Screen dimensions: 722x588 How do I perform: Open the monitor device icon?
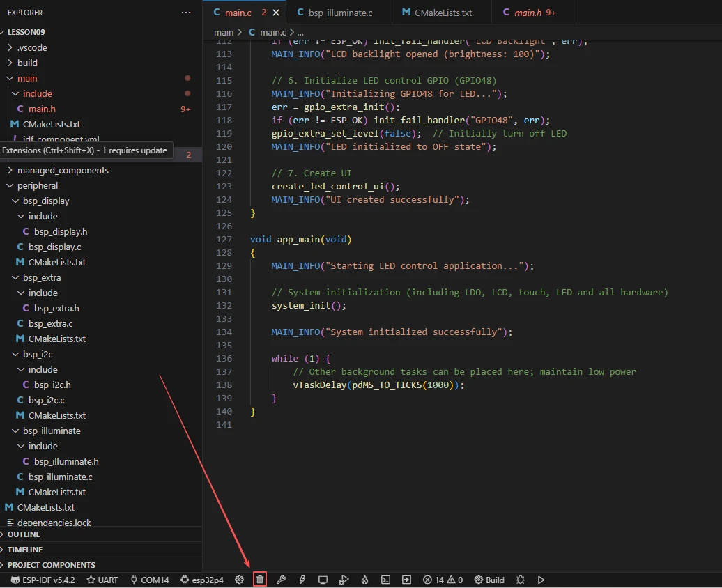click(323, 580)
